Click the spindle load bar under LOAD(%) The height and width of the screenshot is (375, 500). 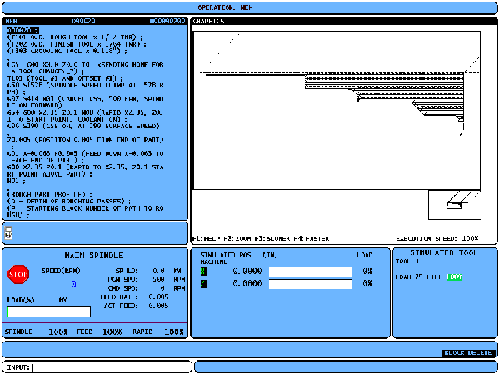point(49,312)
